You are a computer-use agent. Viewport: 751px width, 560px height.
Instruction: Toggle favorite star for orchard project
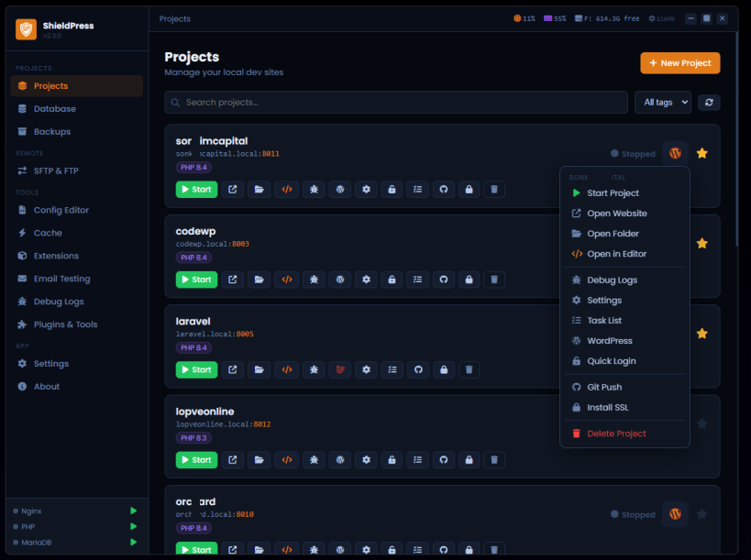coord(702,514)
